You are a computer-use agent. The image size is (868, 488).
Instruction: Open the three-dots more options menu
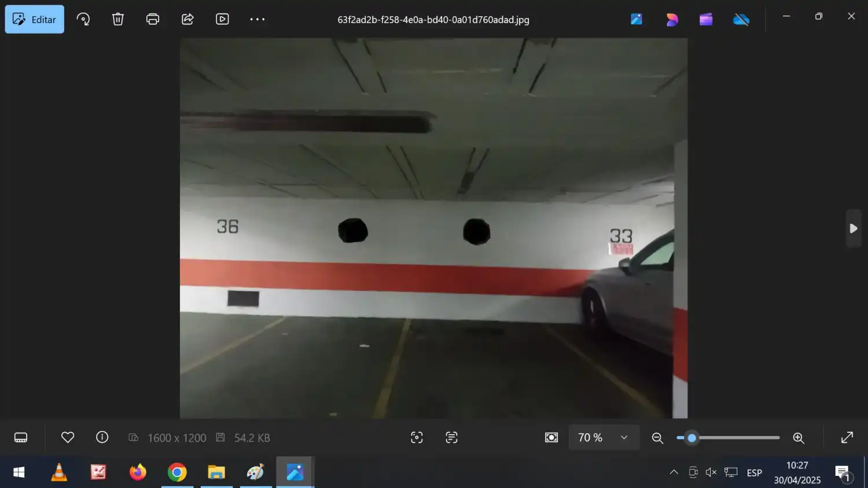point(258,19)
